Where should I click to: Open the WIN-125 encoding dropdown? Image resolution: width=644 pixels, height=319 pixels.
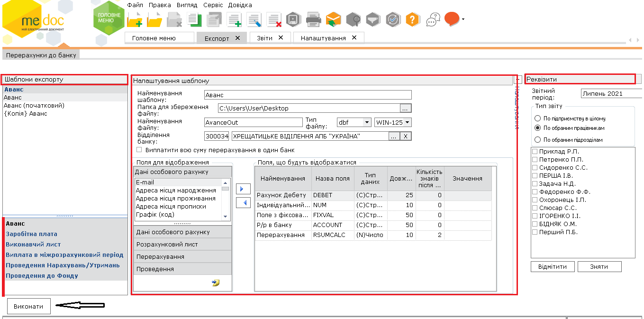407,122
